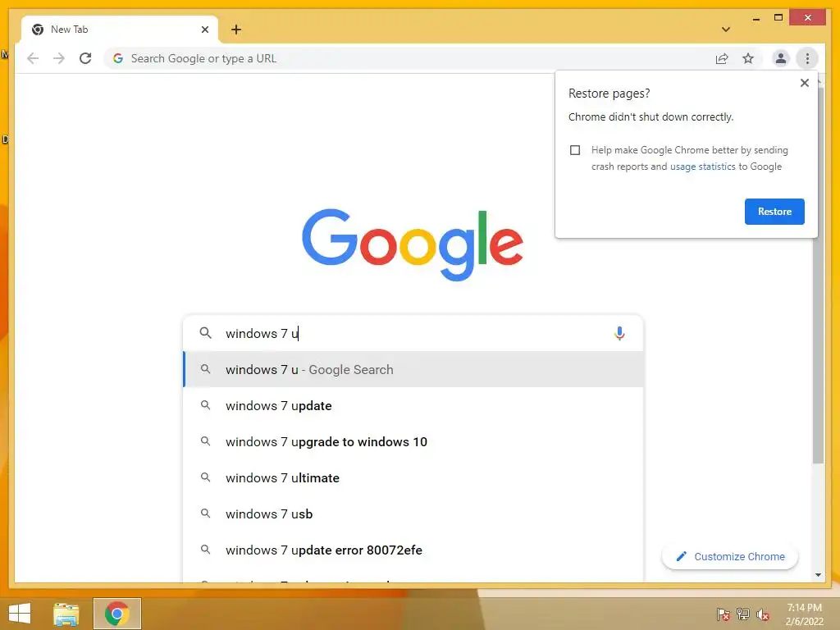This screenshot has width=840, height=630.
Task: Choose 'windows 7 u - Google Search' suggestion
Action: 413,370
